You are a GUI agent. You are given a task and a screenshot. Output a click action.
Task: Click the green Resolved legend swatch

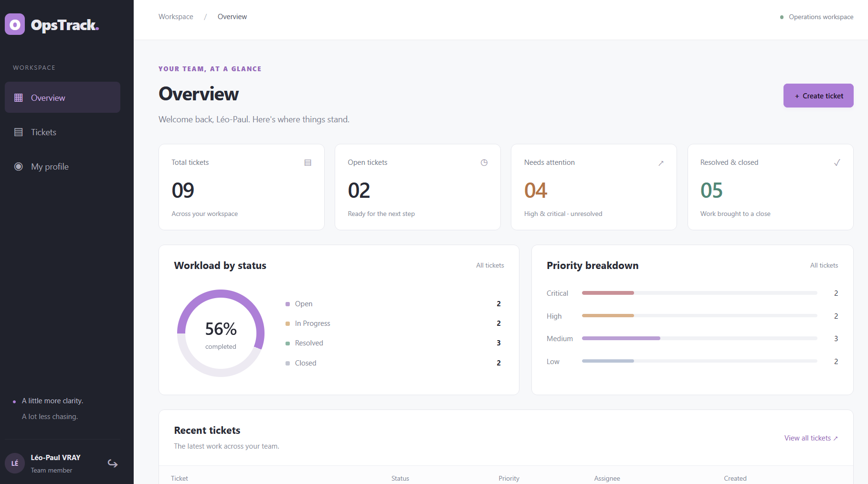pyautogui.click(x=287, y=343)
